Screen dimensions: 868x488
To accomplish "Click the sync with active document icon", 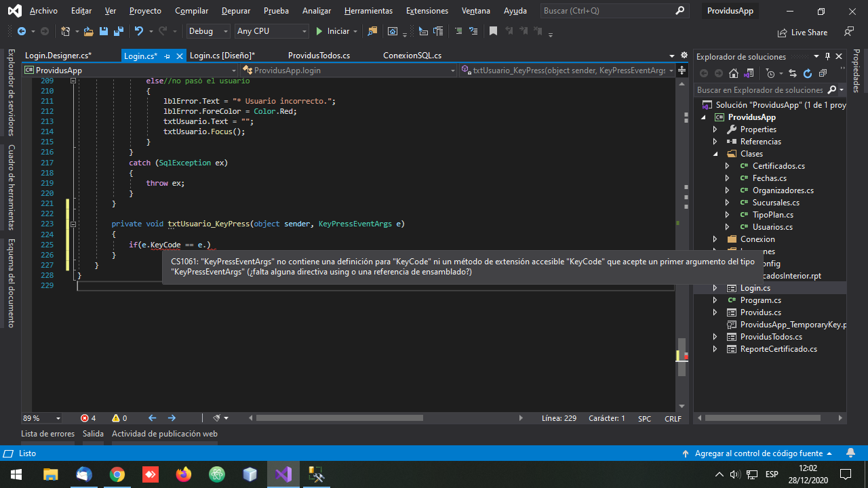I will pyautogui.click(x=793, y=73).
